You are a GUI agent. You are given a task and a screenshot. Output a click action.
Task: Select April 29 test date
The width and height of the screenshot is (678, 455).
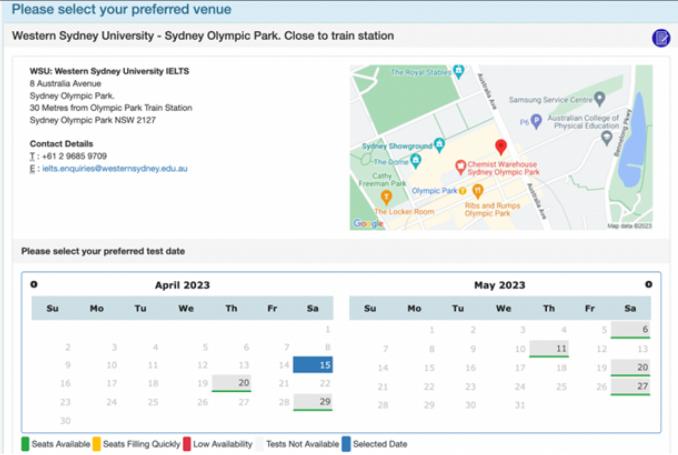(x=313, y=402)
